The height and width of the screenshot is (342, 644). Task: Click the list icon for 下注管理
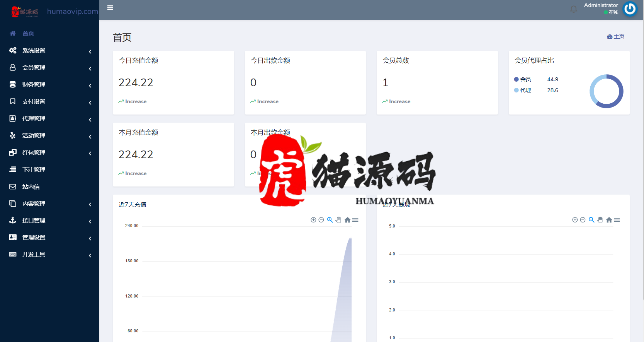click(x=13, y=169)
